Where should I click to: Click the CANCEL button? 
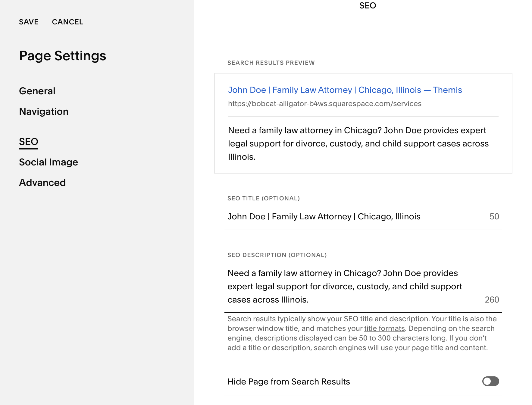(x=67, y=21)
